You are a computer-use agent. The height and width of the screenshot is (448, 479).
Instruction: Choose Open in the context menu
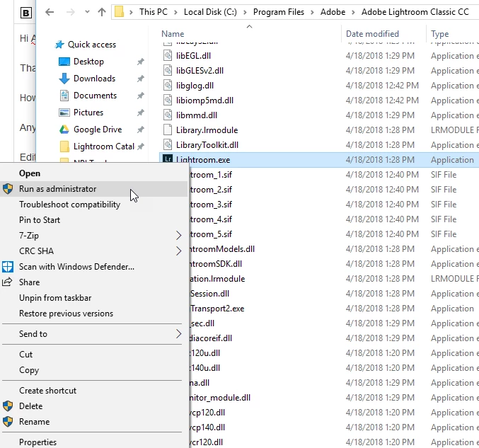click(x=30, y=173)
